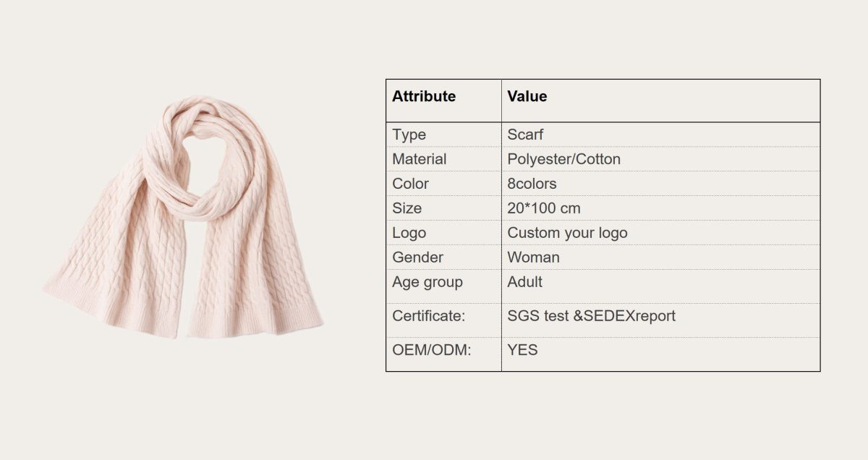Click the OEM/ODM attribute label
868x460 pixels.
click(431, 350)
